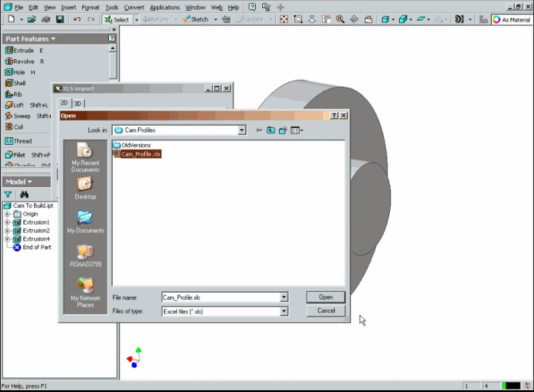Expand the Extrusion4 node
Viewport: 534px width, 392px height.
pyautogui.click(x=7, y=239)
